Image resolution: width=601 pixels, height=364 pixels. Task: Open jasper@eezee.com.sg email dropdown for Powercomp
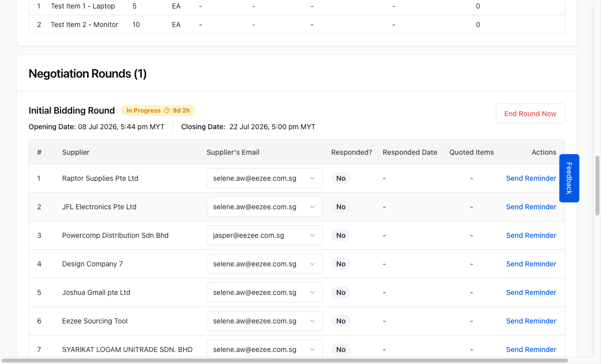(x=264, y=235)
